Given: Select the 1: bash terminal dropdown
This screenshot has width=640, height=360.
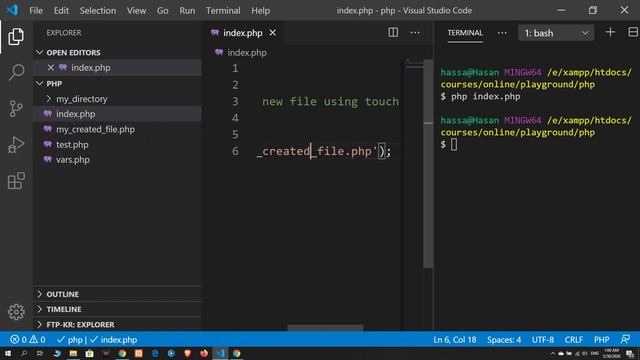Looking at the screenshot, I should tap(556, 33).
